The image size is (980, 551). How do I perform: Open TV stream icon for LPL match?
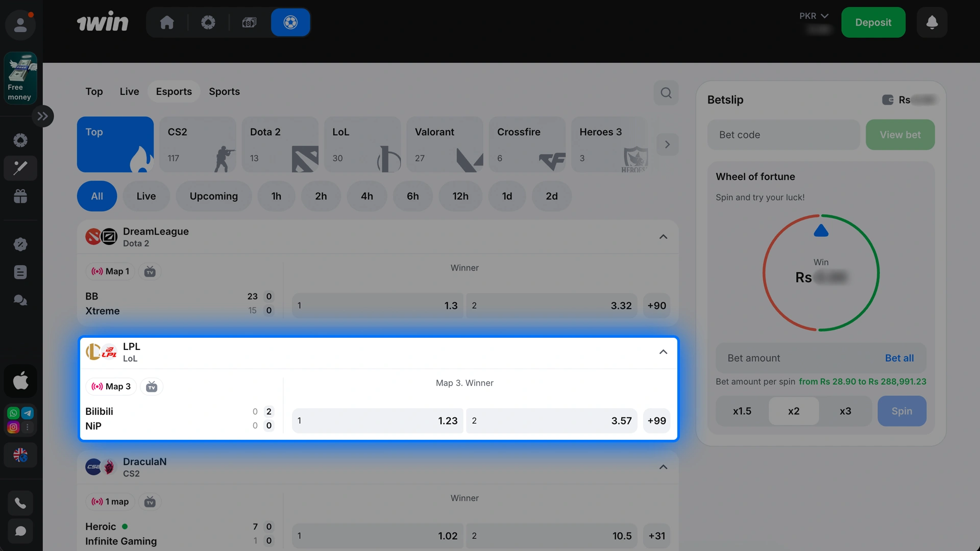click(152, 387)
